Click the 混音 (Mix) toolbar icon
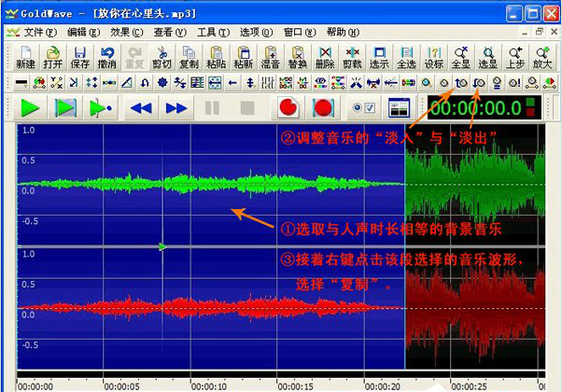 point(271,57)
